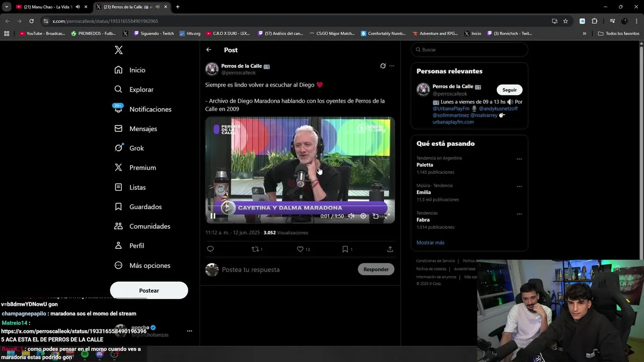Open the Condiciones de Servicio footer link
Screen dimensions: 644x362
[435, 261]
